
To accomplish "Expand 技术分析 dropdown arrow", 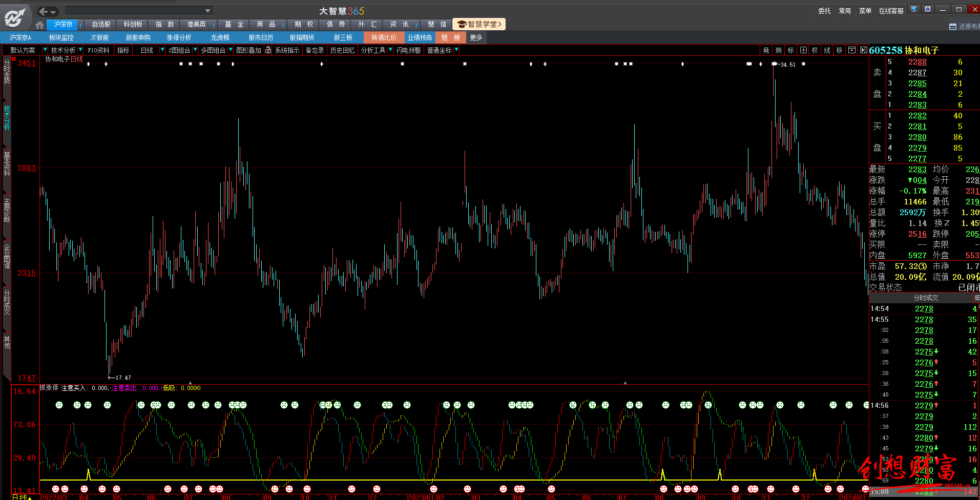I will (x=80, y=50).
